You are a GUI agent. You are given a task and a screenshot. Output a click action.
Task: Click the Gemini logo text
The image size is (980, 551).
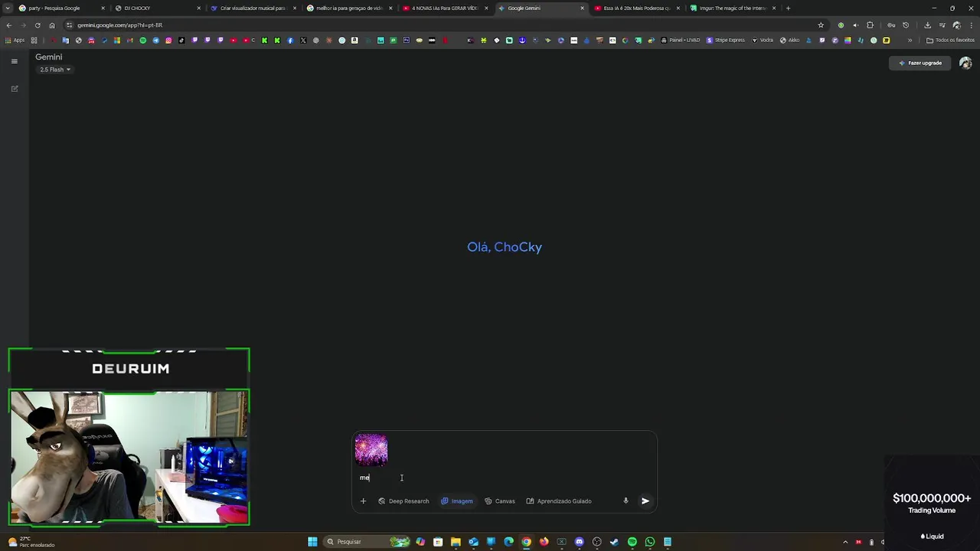click(49, 57)
